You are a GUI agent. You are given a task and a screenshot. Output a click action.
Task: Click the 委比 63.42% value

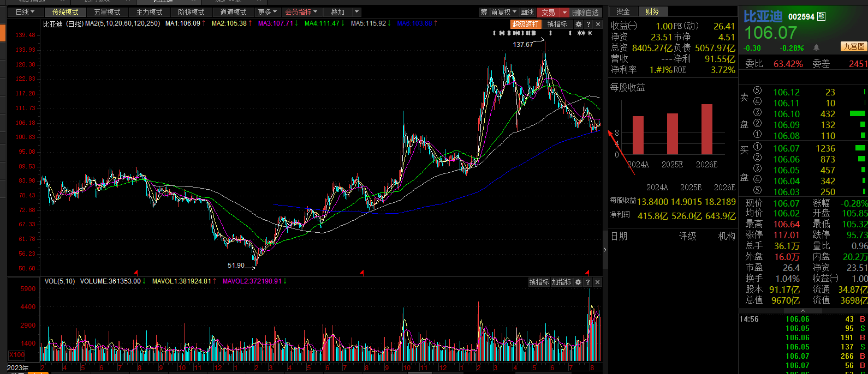click(x=788, y=64)
